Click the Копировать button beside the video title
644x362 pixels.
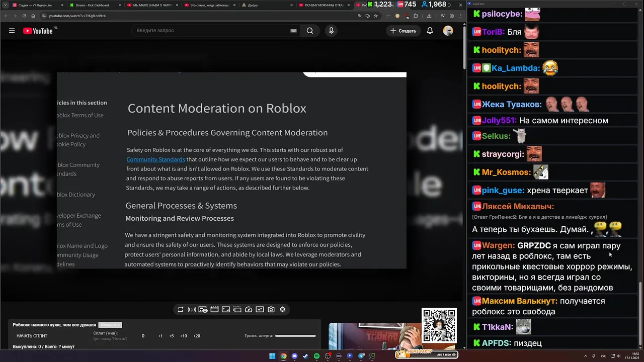pos(110,325)
